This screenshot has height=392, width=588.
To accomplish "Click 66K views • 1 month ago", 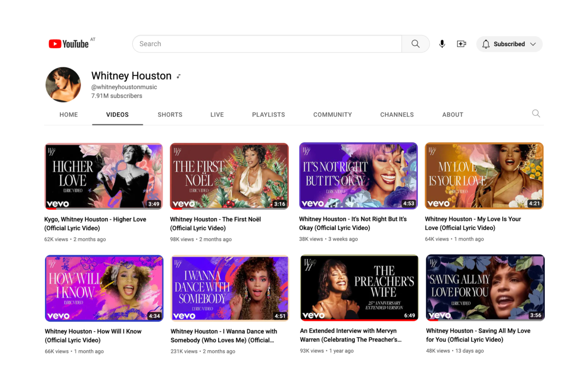I will pos(74,351).
